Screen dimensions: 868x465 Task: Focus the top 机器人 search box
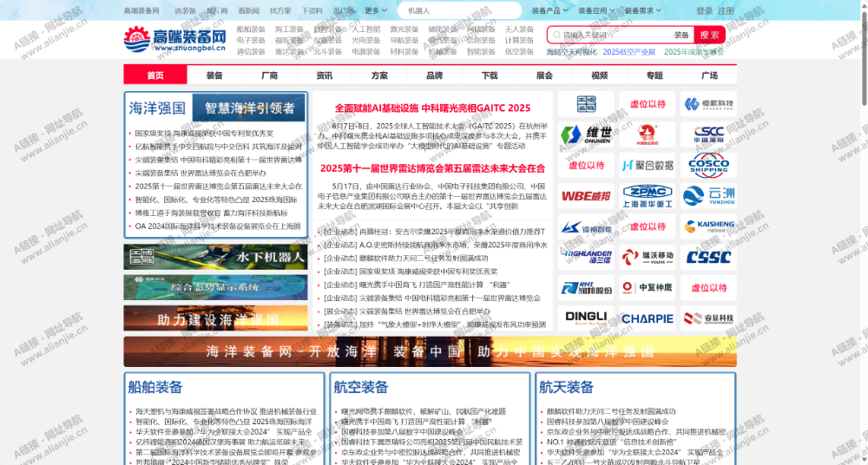pos(459,10)
